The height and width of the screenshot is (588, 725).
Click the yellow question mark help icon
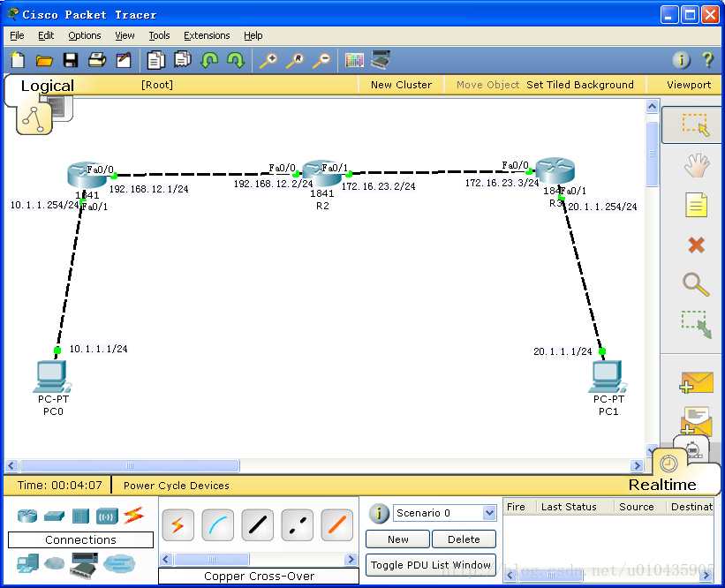click(707, 60)
